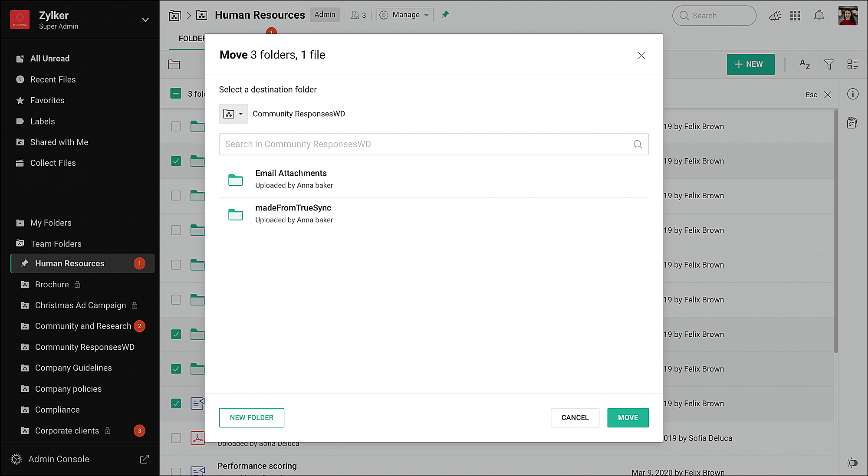The width and height of the screenshot is (868, 476).
Task: Click the pin icon beside Manage
Action: [445, 15]
